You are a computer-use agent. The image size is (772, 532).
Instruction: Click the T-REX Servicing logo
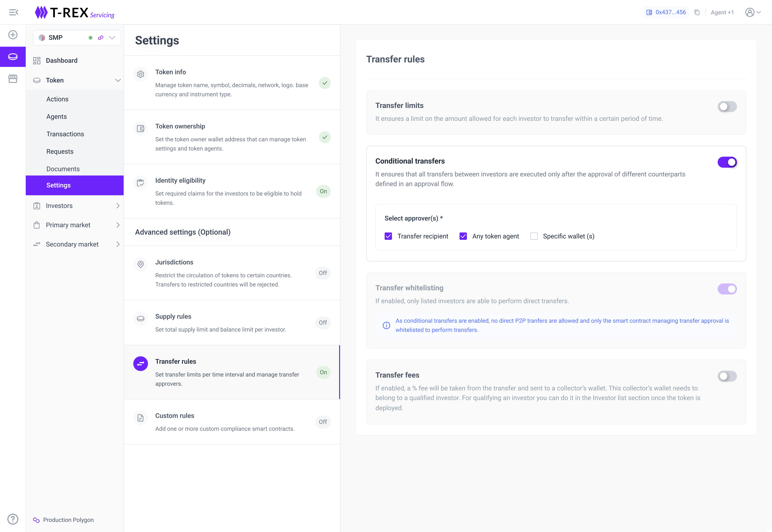[75, 13]
